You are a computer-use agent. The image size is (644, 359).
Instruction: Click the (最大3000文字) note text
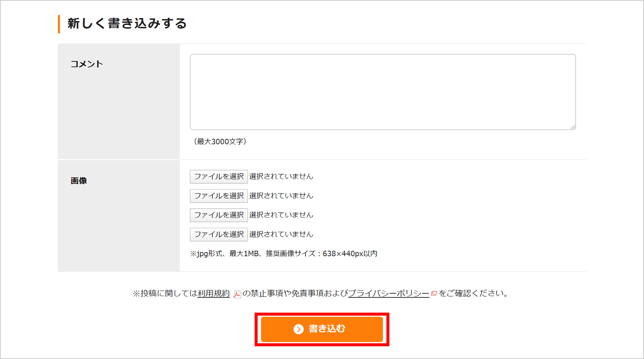click(x=220, y=141)
